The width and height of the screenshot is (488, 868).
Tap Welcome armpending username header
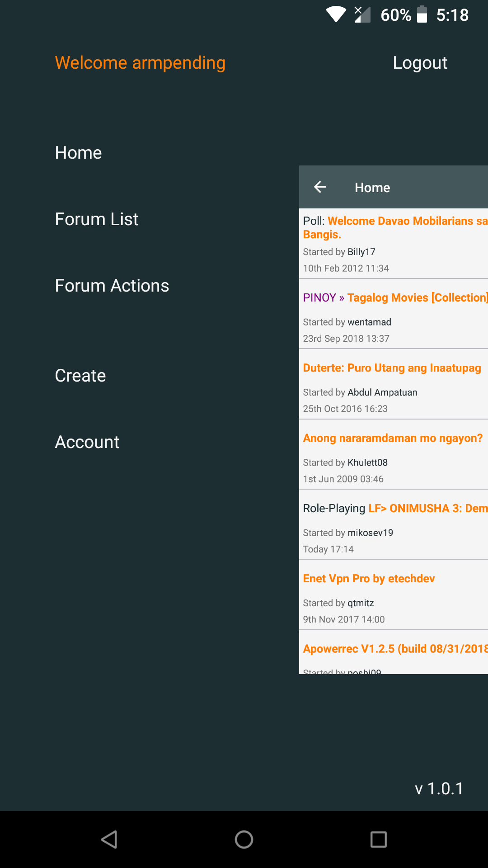point(140,63)
